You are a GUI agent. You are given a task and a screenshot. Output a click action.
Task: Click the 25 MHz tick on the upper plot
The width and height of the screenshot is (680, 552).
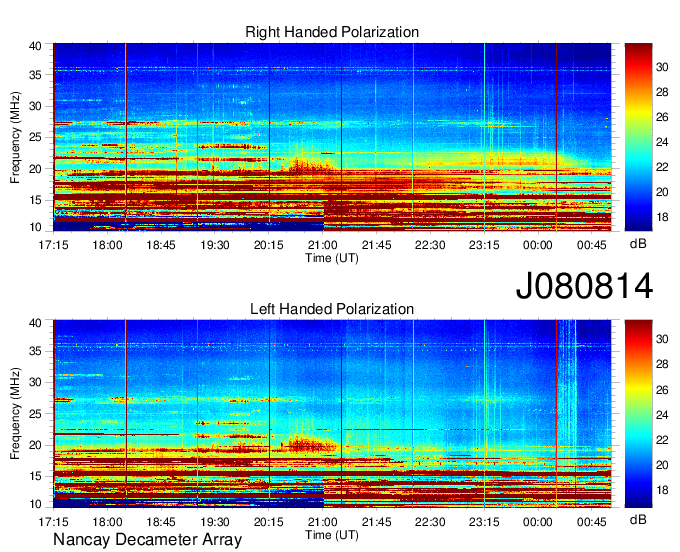(36, 137)
